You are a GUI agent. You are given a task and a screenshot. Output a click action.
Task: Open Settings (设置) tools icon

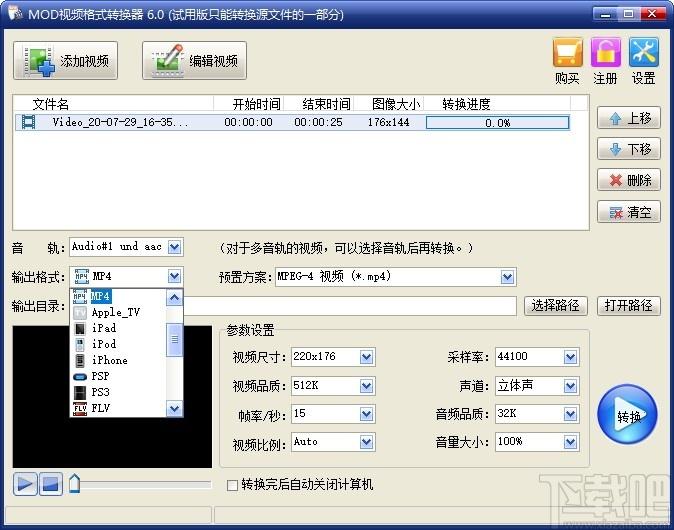pyautogui.click(x=643, y=60)
